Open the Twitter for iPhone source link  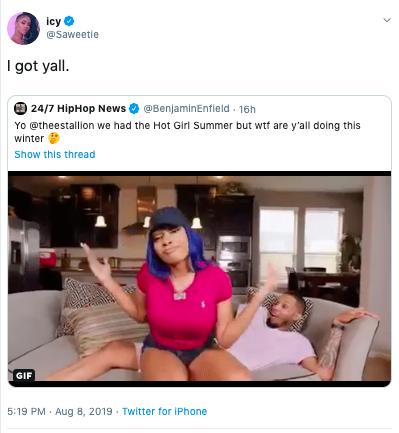coord(164,411)
